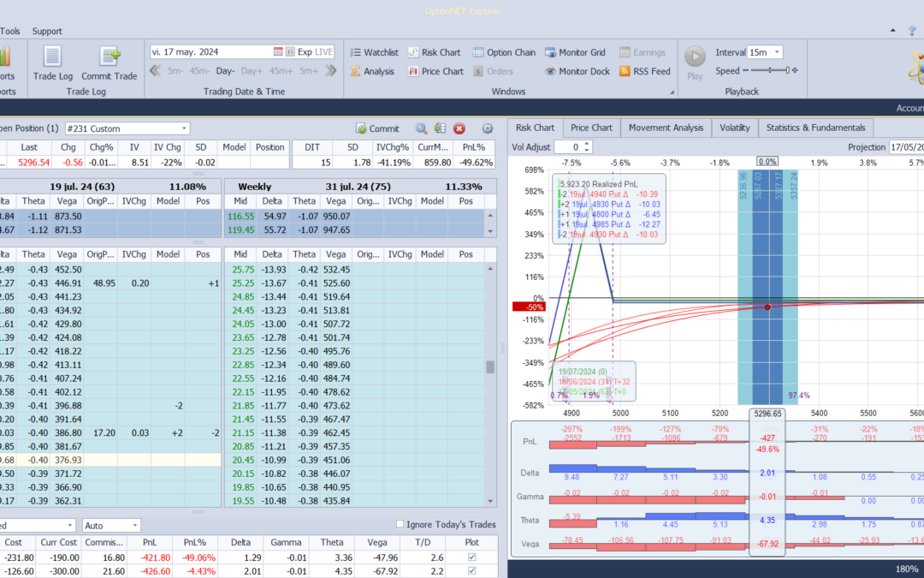Click the trading date field vi. 17 may. 2024

pos(211,52)
